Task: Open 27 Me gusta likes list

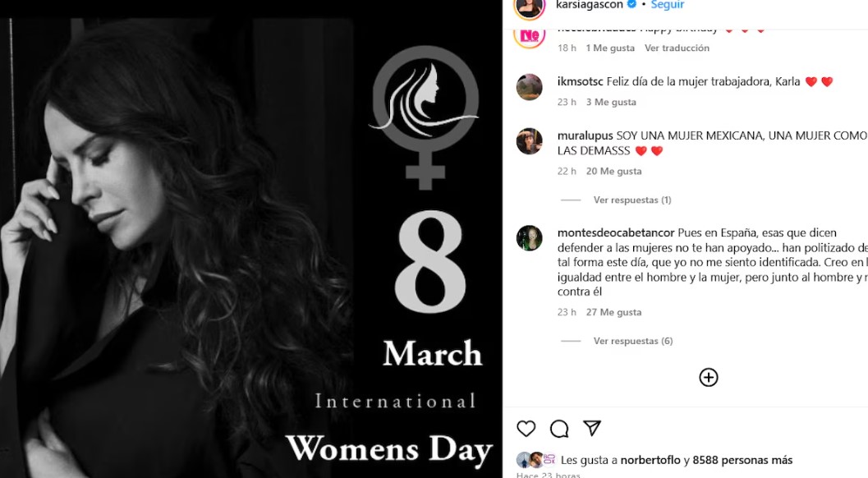Action: (x=614, y=312)
